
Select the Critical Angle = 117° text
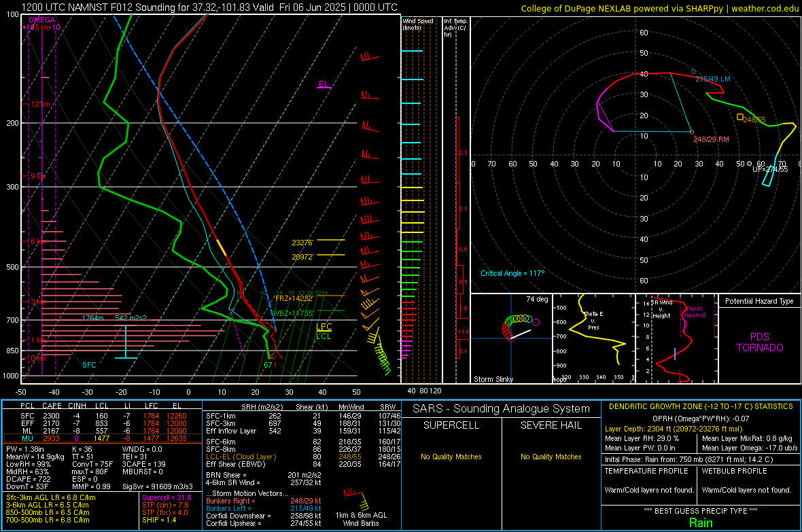512,273
